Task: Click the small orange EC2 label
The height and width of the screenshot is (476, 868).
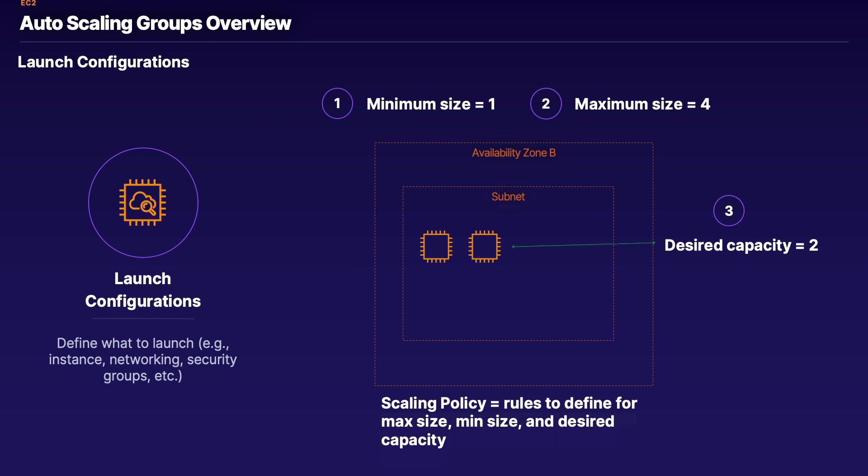Action: [x=28, y=3]
